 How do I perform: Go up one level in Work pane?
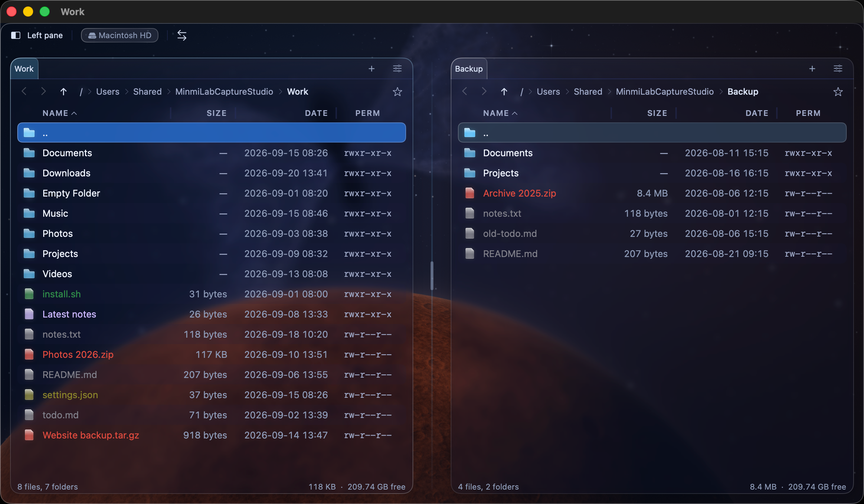[63, 91]
